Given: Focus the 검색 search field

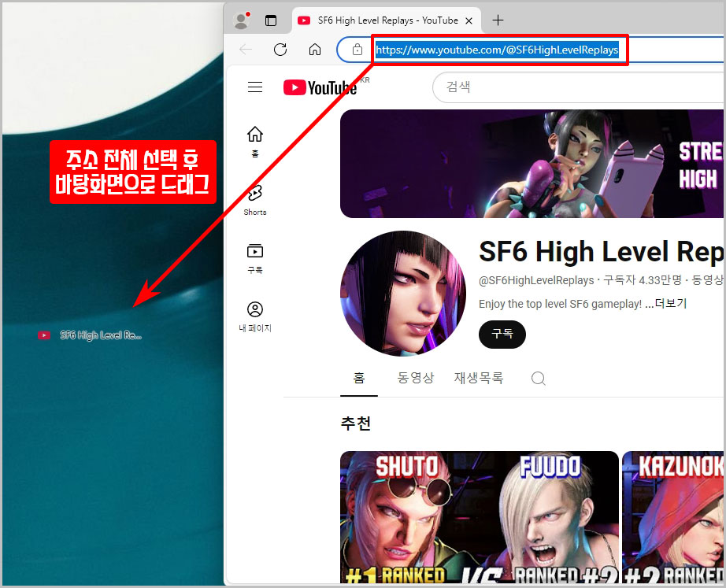Looking at the screenshot, I should point(578,87).
